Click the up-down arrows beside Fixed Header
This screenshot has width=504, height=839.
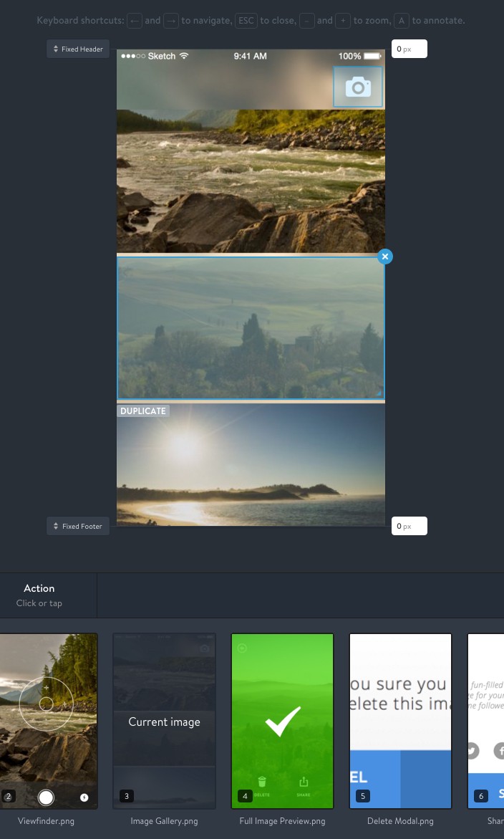pyautogui.click(x=56, y=49)
